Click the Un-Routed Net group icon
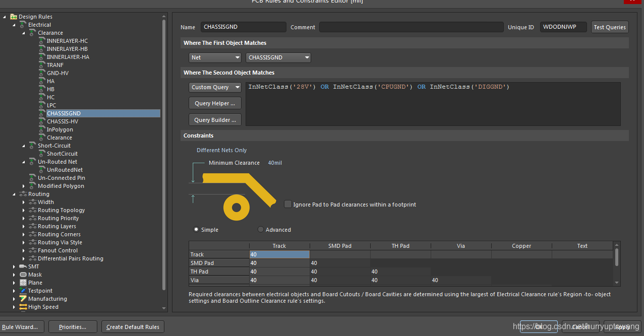 coord(33,162)
